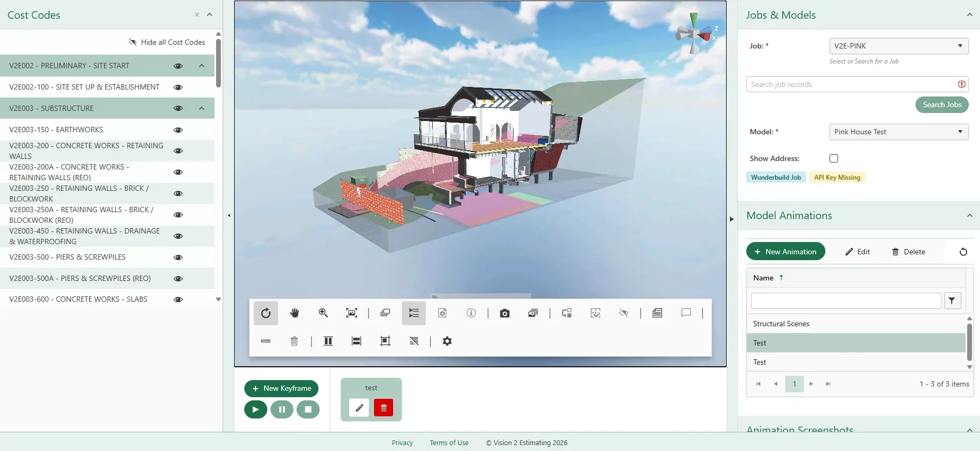Enable the Show Address checkbox
This screenshot has width=980, height=451.
click(x=834, y=158)
